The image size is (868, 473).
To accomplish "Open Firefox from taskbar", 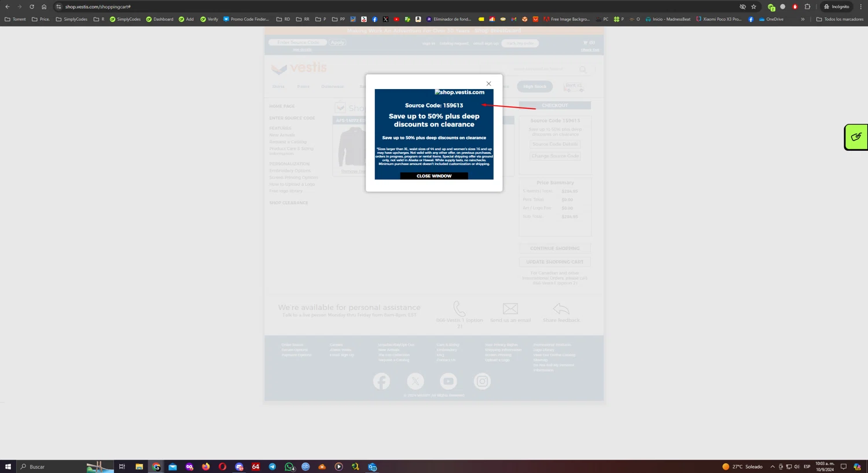I will tap(206, 467).
